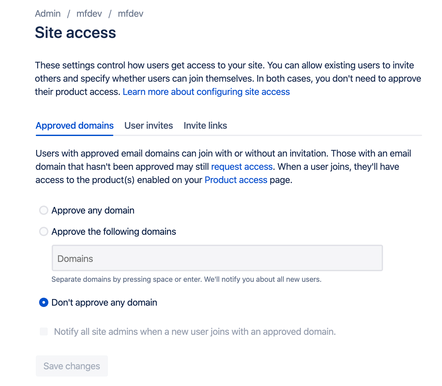The image size is (442, 386).
Task: Open Learn more about configuring site access
Action: pyautogui.click(x=206, y=92)
